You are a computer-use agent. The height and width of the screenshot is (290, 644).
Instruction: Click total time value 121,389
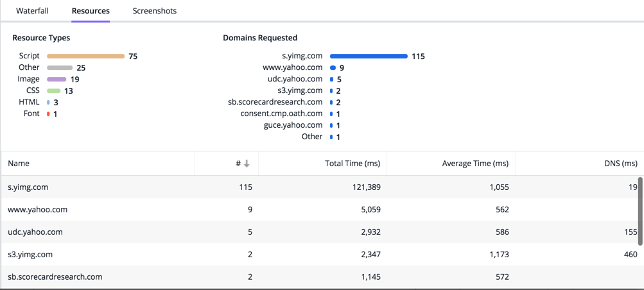(x=367, y=187)
